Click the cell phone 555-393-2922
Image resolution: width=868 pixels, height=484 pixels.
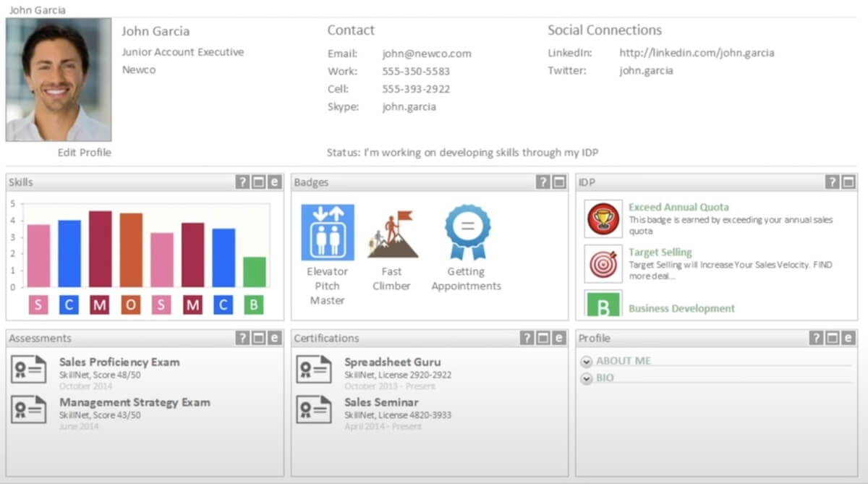416,89
